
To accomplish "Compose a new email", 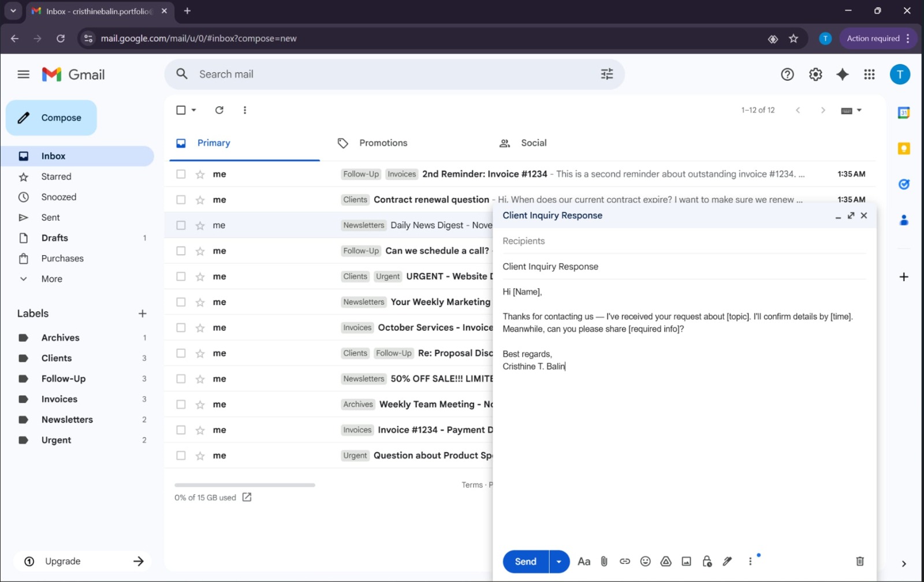I will [x=51, y=118].
